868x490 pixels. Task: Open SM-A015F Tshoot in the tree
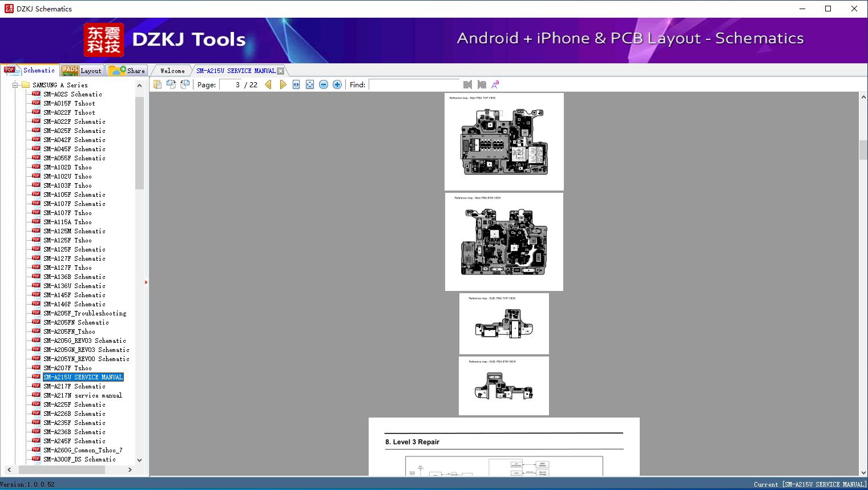(69, 103)
